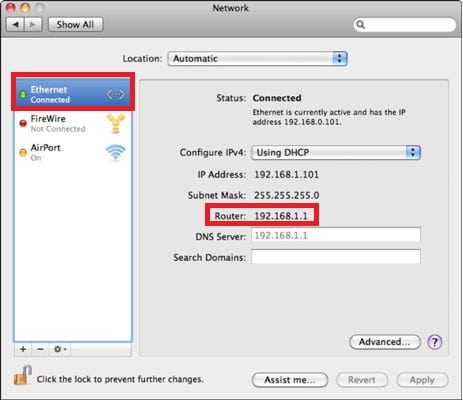The image size is (463, 402).
Task: Click the lock to prevent changes
Action: (23, 375)
